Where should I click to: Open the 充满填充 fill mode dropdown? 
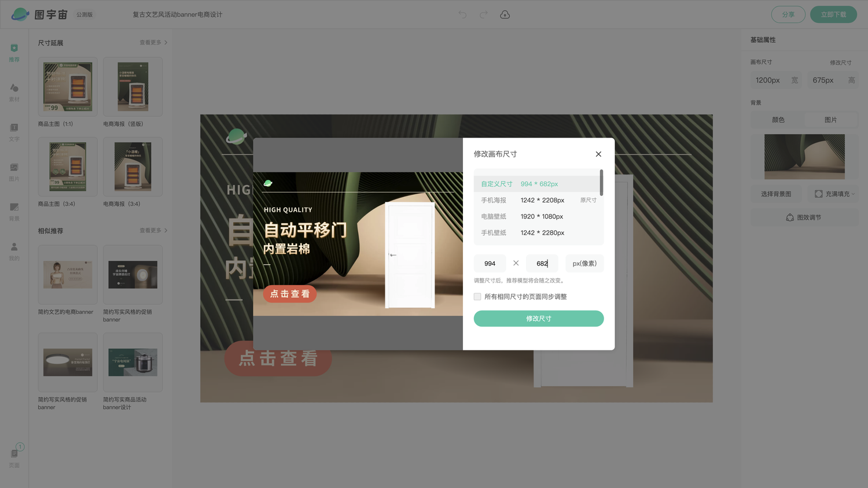[834, 194]
